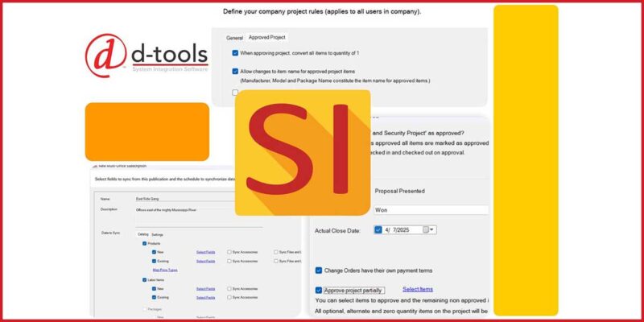Click the Data to Sync label

[110, 233]
